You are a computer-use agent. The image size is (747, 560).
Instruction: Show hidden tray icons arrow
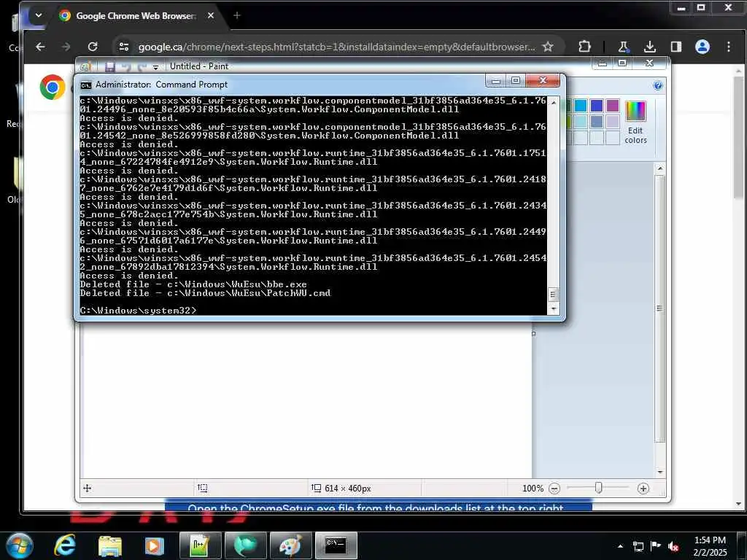tap(620, 546)
